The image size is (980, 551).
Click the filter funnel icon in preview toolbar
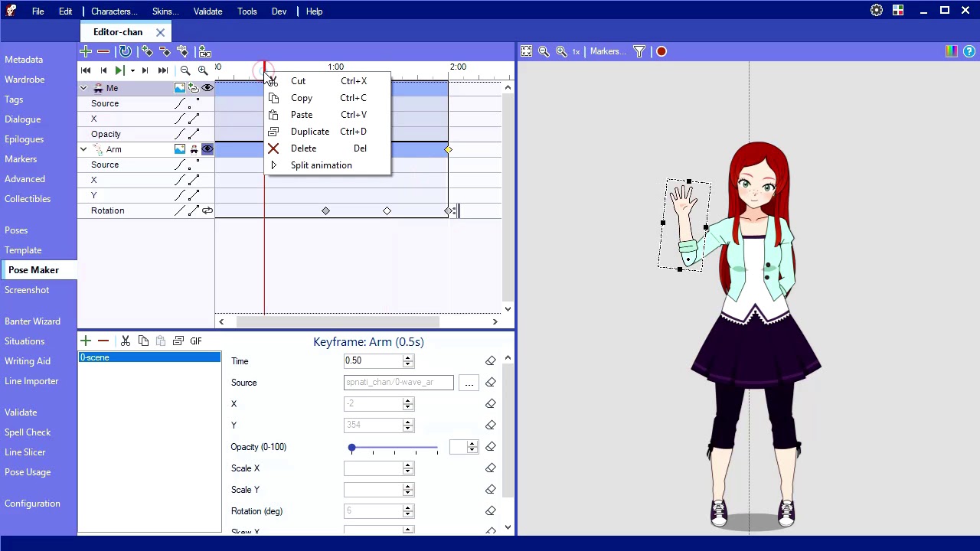pyautogui.click(x=639, y=51)
